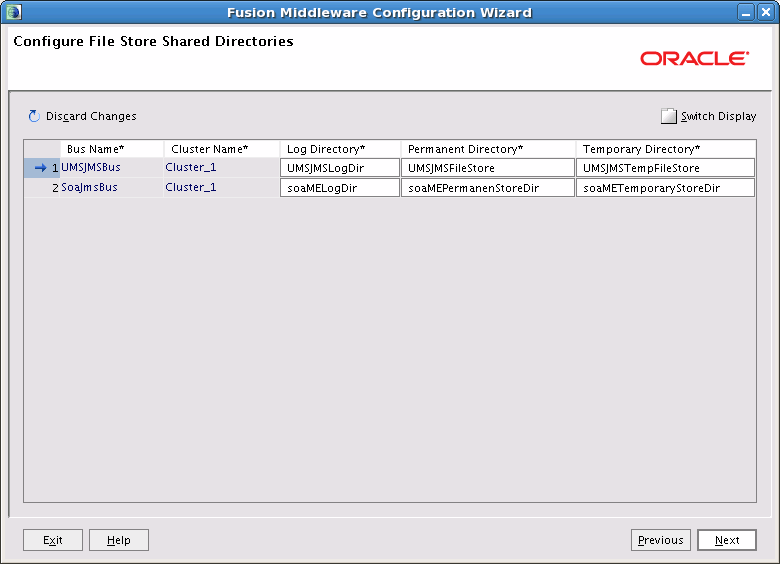Screen dimensions: 780x564
Task: Click the Discard Changes label
Action: pos(91,116)
